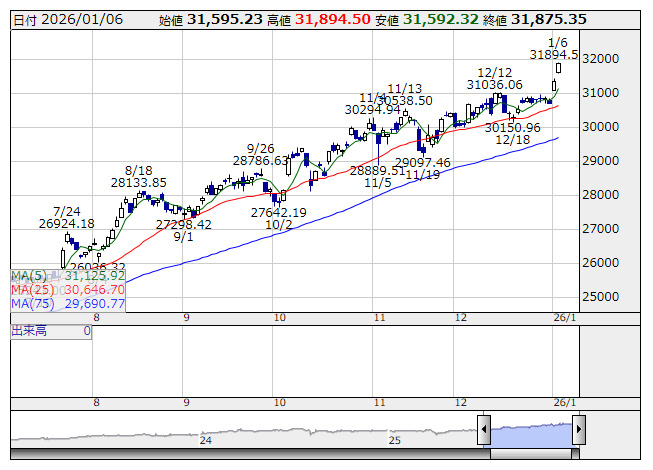Click the 24 year marker in the overview
The height and width of the screenshot is (470, 653).
click(x=205, y=440)
